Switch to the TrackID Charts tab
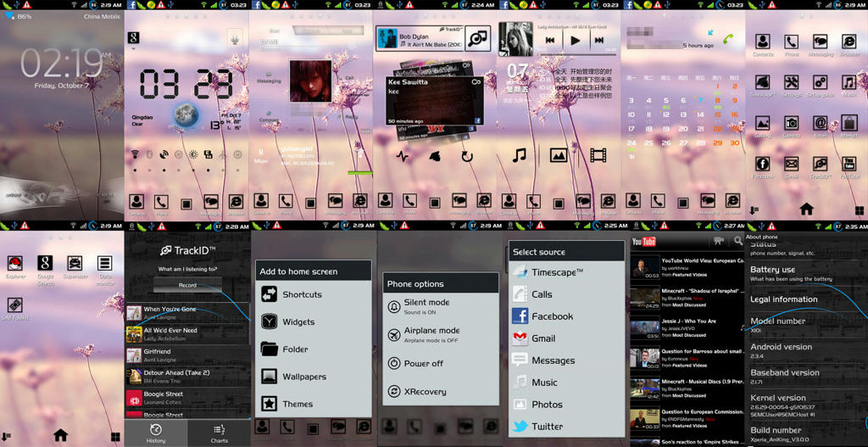Screen dimensions: 868x447 (220, 433)
